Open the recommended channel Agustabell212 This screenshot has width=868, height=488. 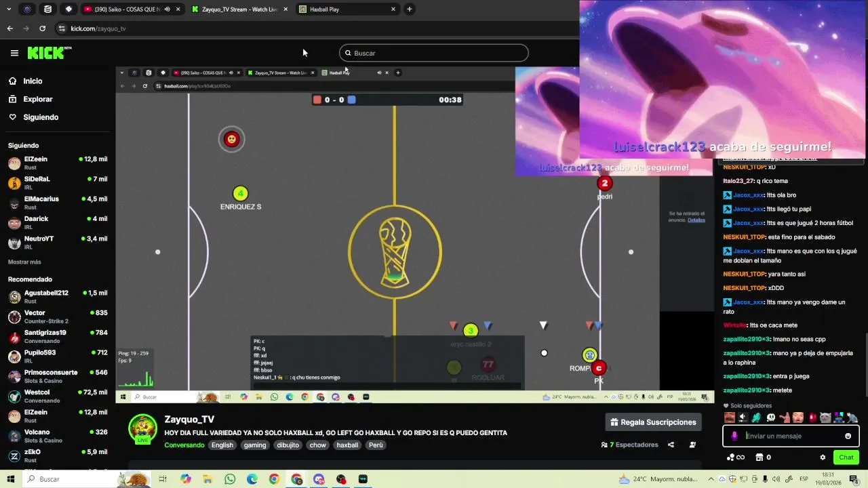(58, 296)
